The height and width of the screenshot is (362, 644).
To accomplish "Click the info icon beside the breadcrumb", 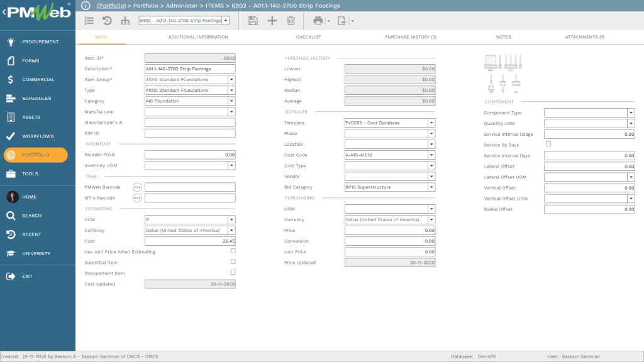I will click(x=86, y=6).
